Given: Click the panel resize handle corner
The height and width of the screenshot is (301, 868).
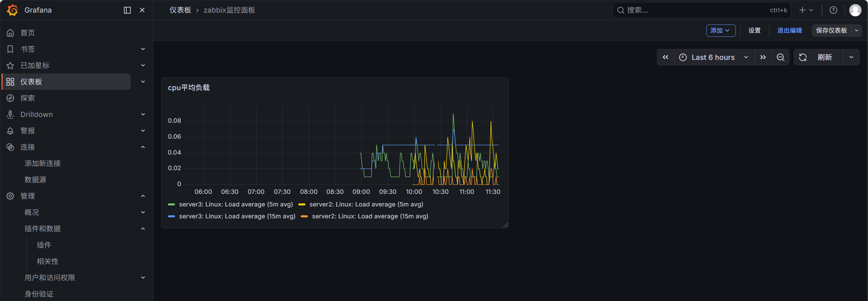Looking at the screenshot, I should [x=506, y=225].
